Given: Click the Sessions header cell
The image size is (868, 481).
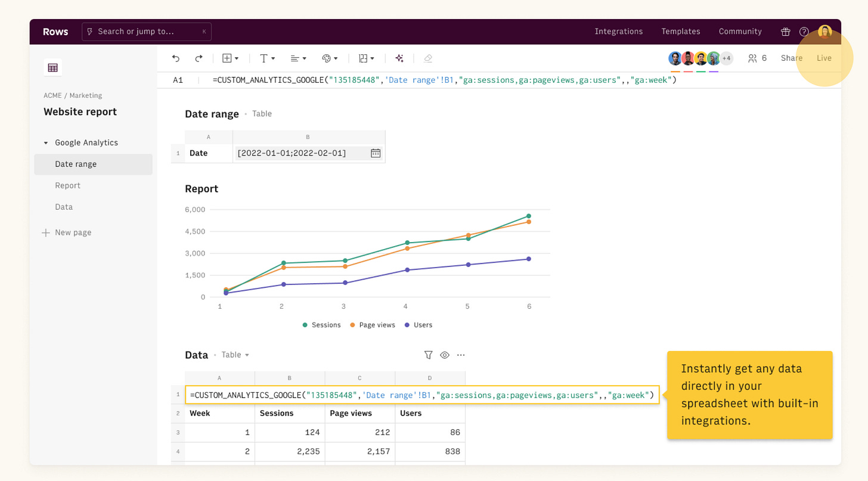Looking at the screenshot, I should [x=290, y=413].
